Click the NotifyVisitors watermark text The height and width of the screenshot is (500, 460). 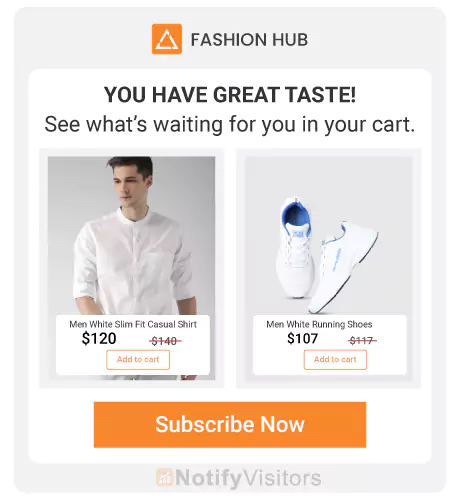pos(248,478)
